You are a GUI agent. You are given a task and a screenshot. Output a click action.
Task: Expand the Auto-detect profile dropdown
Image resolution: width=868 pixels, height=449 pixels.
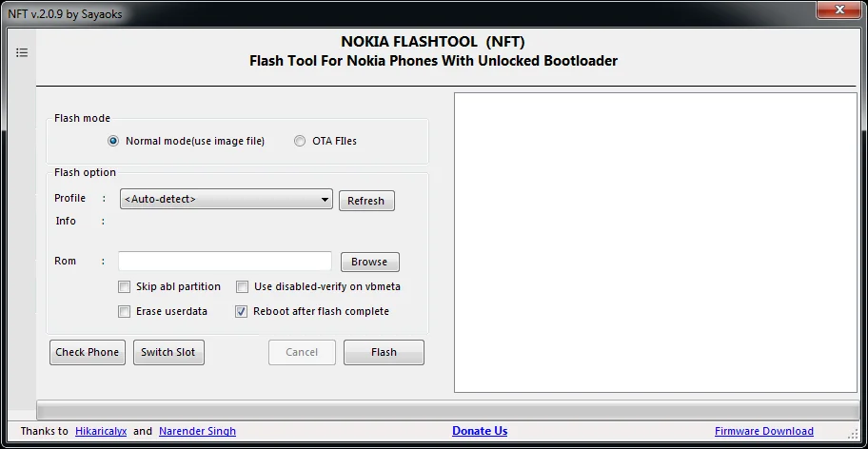[x=226, y=199]
